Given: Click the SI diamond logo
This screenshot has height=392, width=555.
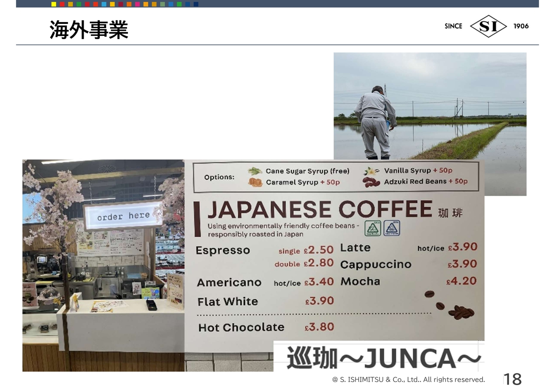Looking at the screenshot, I should pyautogui.click(x=488, y=26).
